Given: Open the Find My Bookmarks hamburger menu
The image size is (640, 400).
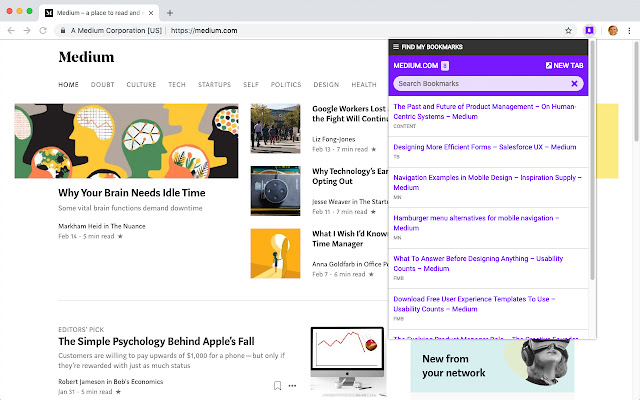Looking at the screenshot, I should pyautogui.click(x=396, y=47).
